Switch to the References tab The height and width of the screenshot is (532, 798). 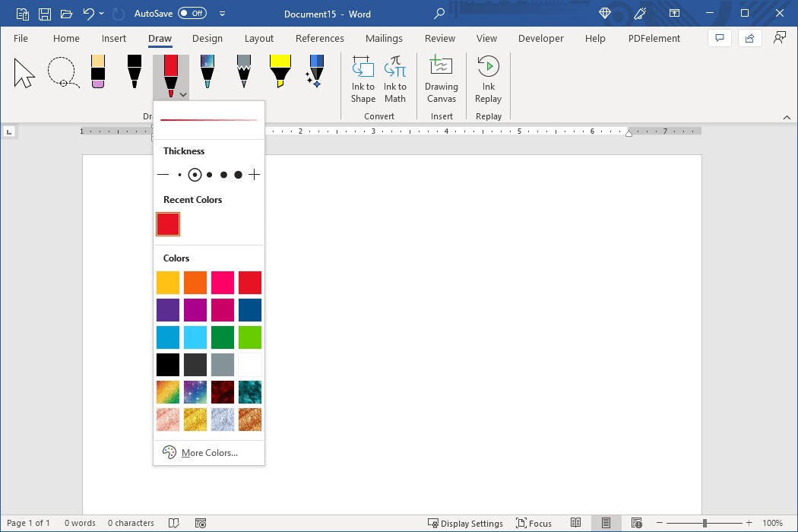(319, 38)
